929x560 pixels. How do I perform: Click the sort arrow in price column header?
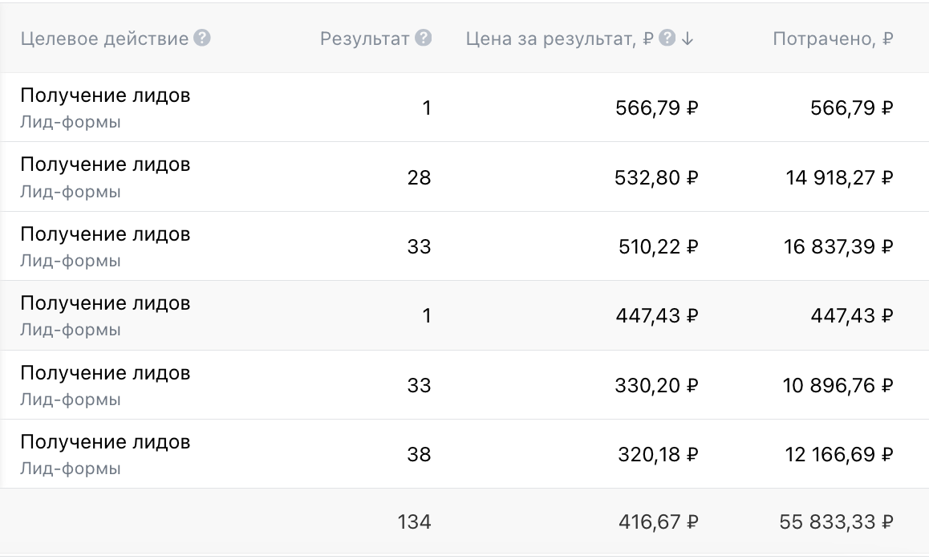(x=686, y=39)
